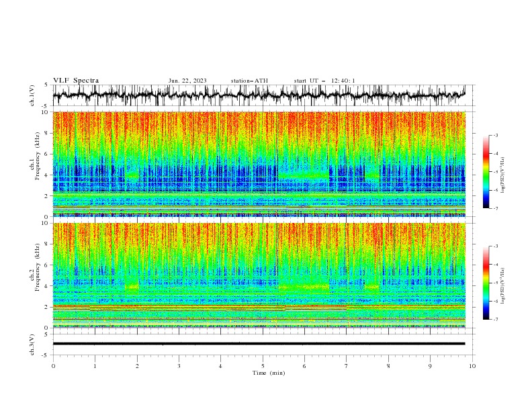The image size is (532, 411).
Task: Click the ch.2 PSD color scale bar
Action: 486,283
